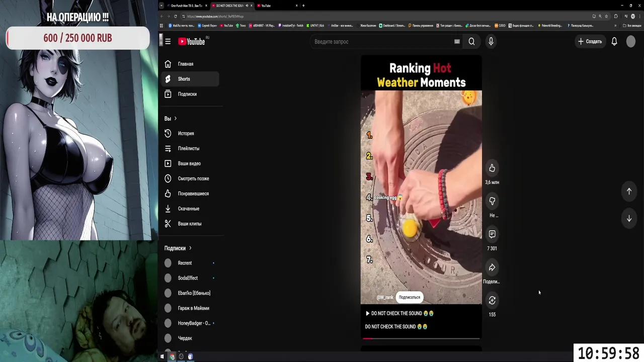The image size is (644, 362).
Task: Open the Recrent channel subscription
Action: (191, 263)
